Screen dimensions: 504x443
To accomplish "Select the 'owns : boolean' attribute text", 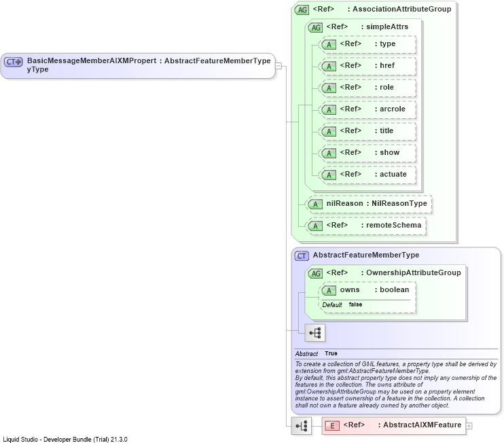I will (x=374, y=290).
